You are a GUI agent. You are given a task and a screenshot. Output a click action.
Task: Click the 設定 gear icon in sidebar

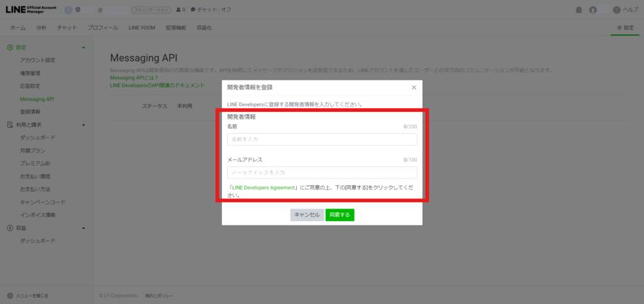[10, 47]
